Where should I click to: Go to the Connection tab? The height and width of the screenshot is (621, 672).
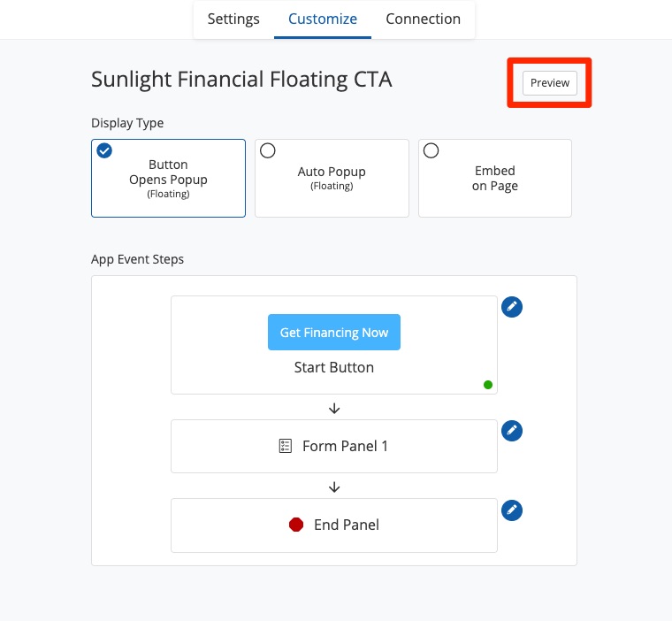[423, 19]
